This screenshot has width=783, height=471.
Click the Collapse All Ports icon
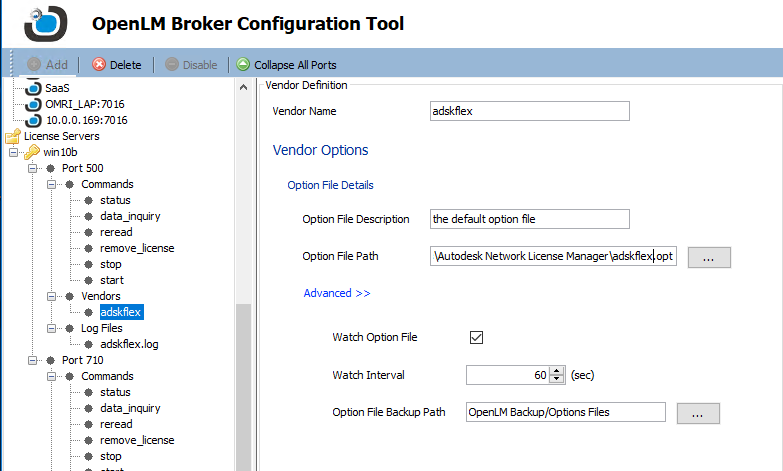pyautogui.click(x=243, y=65)
